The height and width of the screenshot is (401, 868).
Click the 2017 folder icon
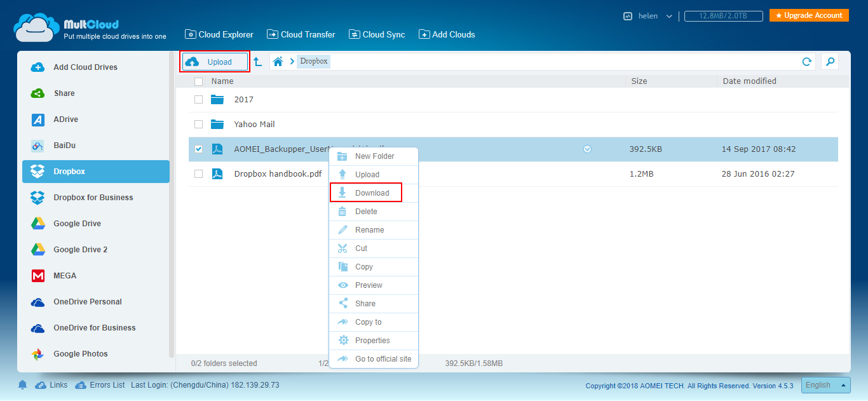pos(218,100)
